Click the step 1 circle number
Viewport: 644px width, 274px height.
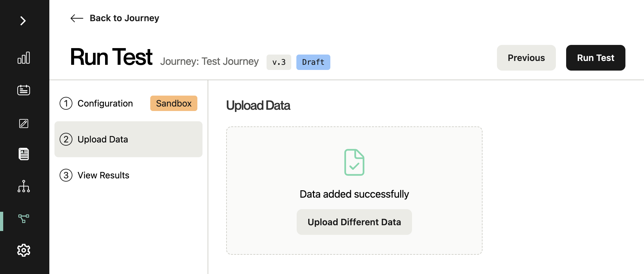[66, 103]
